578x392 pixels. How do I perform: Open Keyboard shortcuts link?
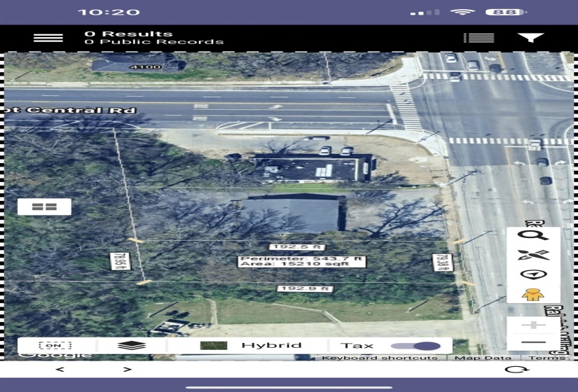point(379,358)
